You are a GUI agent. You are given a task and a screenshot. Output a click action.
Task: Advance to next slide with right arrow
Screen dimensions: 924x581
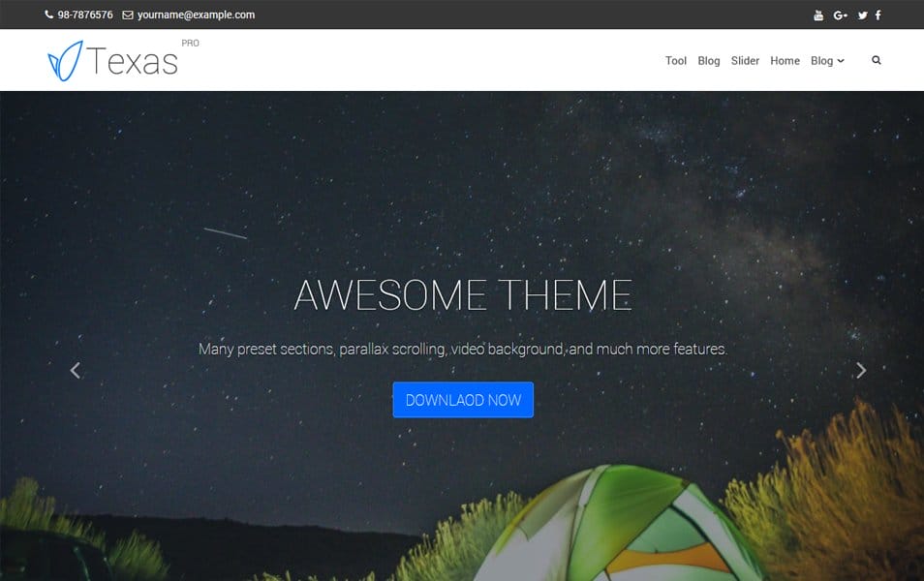(x=860, y=370)
